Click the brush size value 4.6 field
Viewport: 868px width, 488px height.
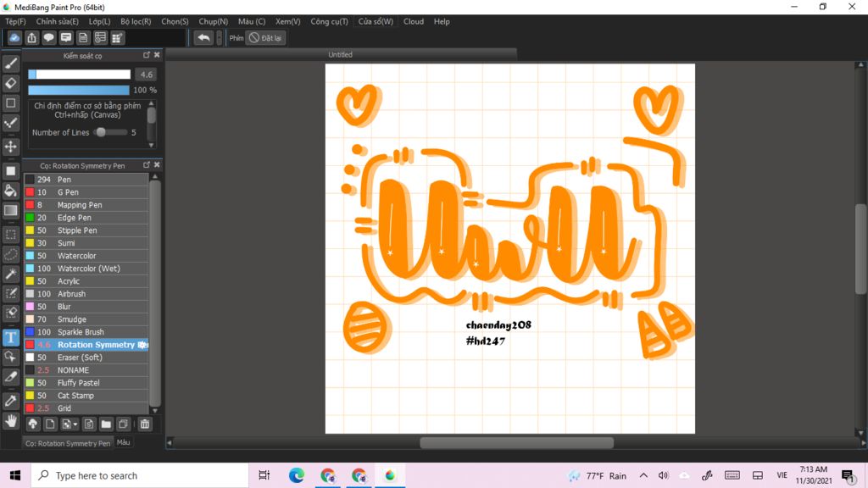[x=146, y=75]
